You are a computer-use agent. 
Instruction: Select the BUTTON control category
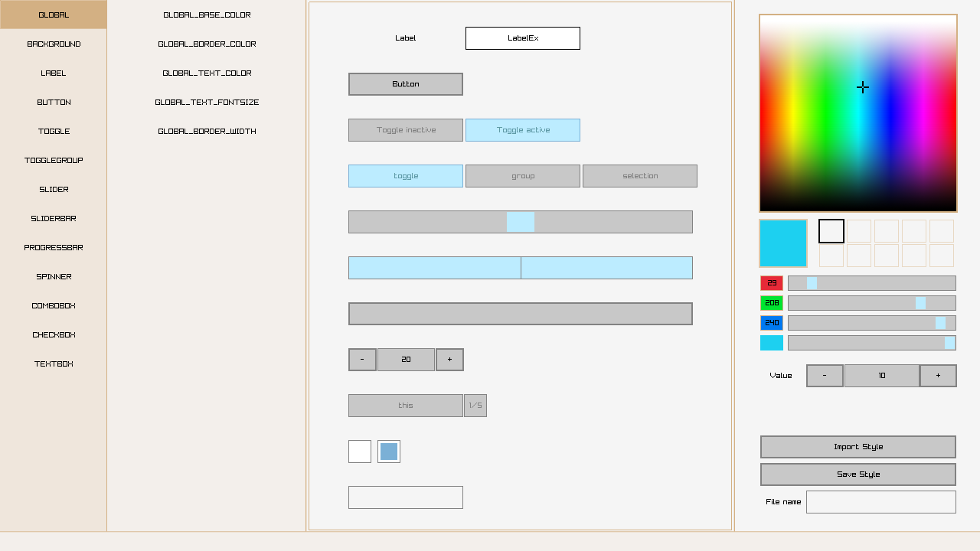pos(54,103)
